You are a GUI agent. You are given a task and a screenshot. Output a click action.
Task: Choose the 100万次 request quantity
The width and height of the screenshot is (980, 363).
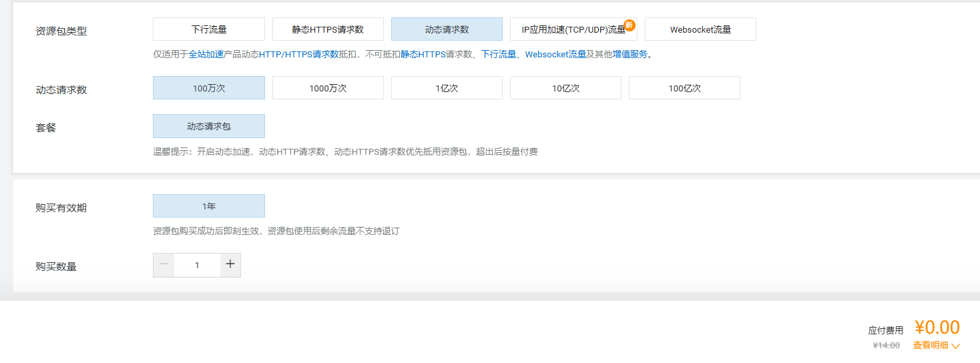pyautogui.click(x=208, y=88)
